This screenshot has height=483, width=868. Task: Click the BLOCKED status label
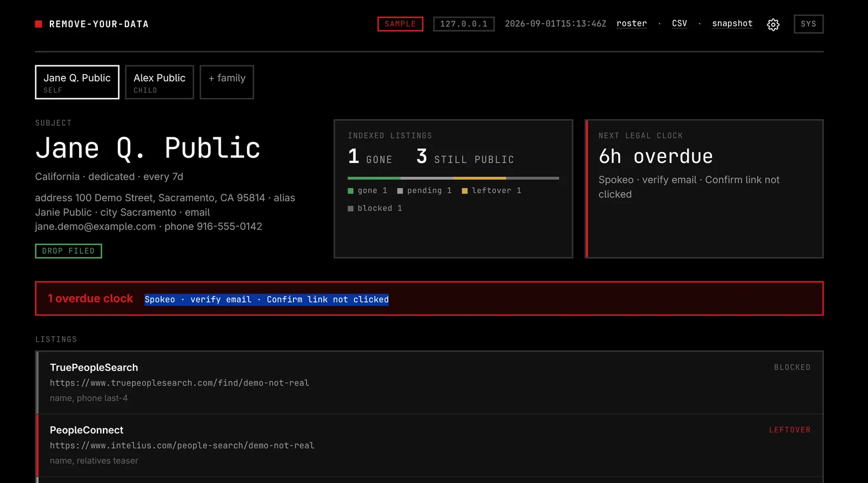click(792, 367)
